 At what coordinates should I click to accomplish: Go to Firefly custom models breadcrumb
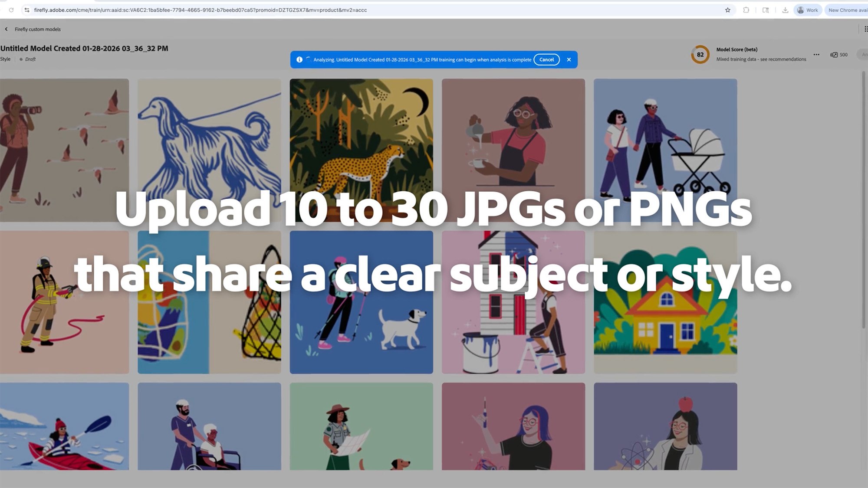click(x=38, y=29)
